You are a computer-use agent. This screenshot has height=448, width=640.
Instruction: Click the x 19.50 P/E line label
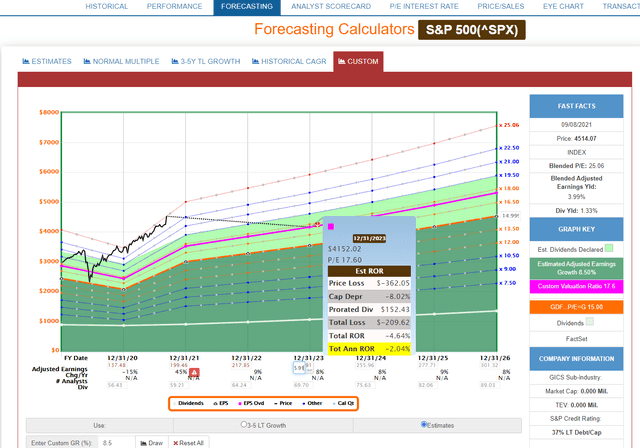[x=509, y=175]
